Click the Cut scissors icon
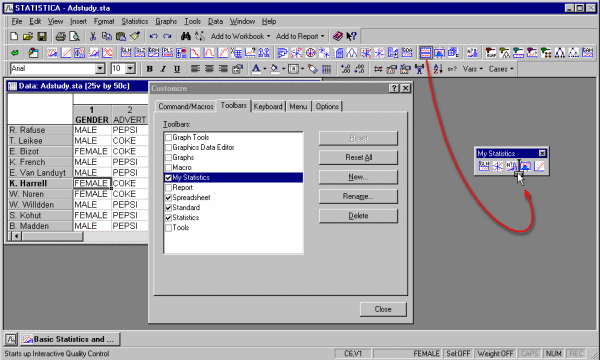600x360 pixels. pyautogui.click(x=93, y=36)
